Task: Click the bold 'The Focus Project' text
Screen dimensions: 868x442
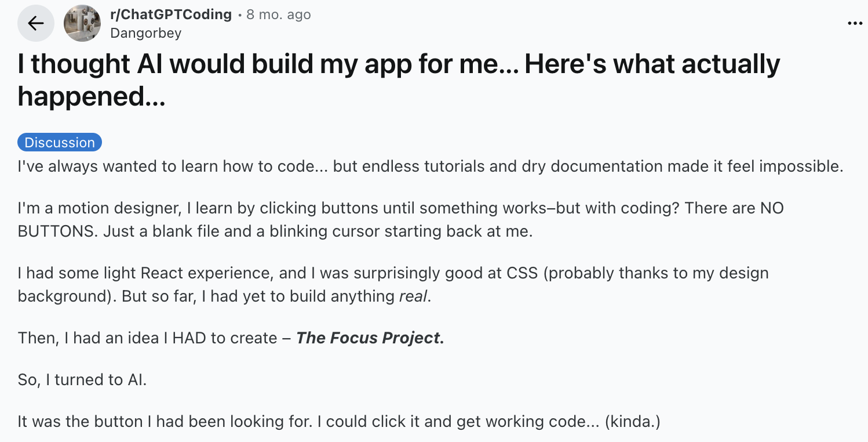Action: pyautogui.click(x=370, y=338)
